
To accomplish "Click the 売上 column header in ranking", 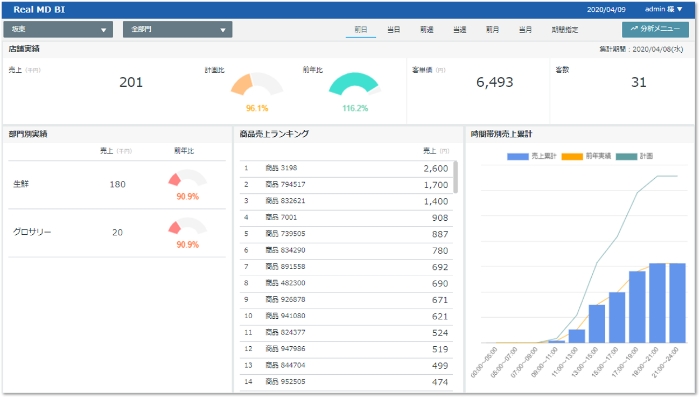I will (x=436, y=151).
